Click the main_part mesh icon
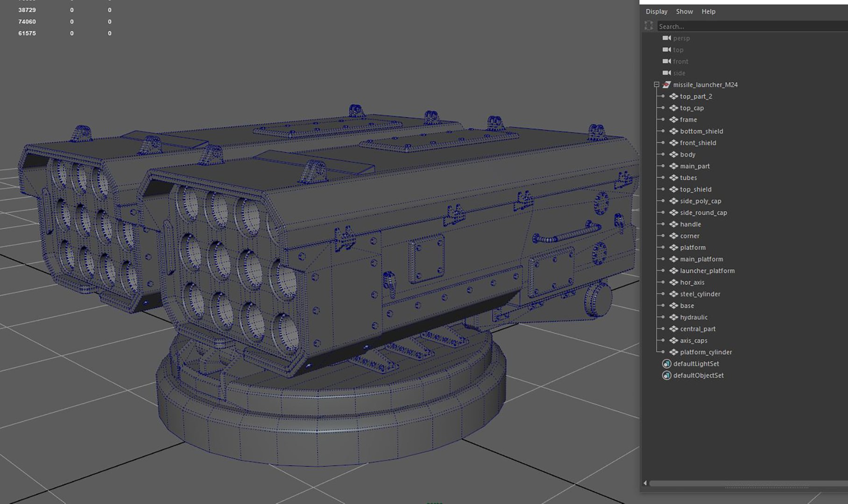The image size is (848, 504). click(x=673, y=166)
